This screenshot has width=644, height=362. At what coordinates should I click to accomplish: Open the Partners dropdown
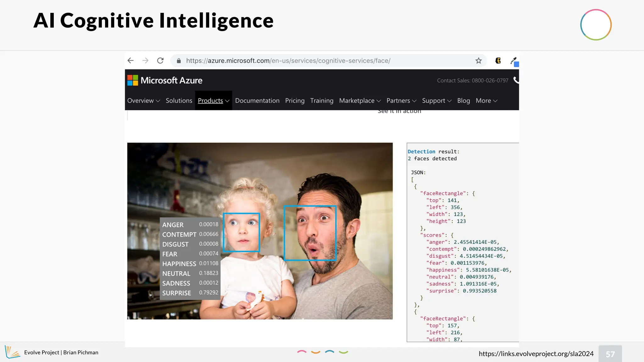pos(402,101)
